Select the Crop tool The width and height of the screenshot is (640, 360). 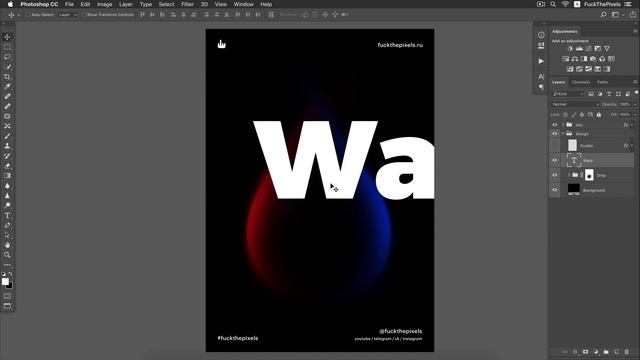(7, 77)
